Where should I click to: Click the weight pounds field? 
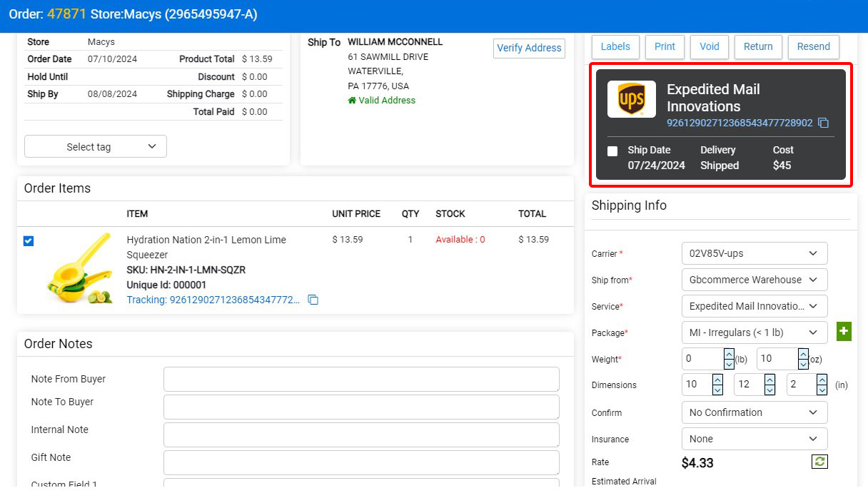(x=702, y=358)
